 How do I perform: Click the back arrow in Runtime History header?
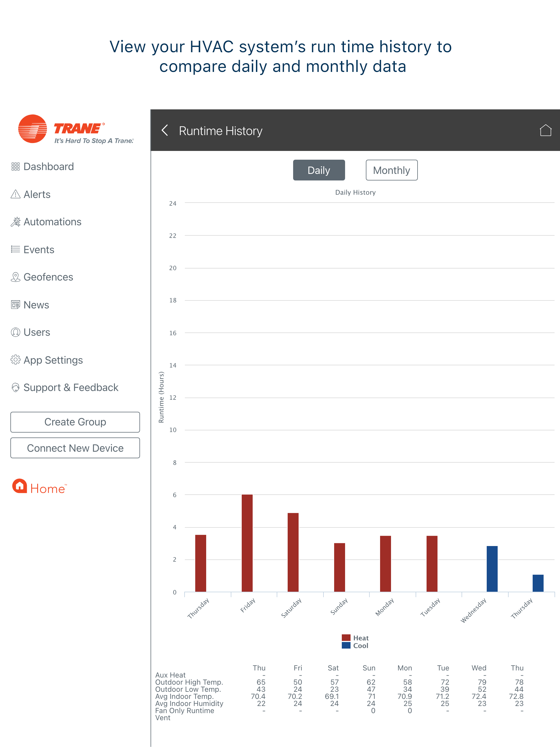(x=165, y=130)
